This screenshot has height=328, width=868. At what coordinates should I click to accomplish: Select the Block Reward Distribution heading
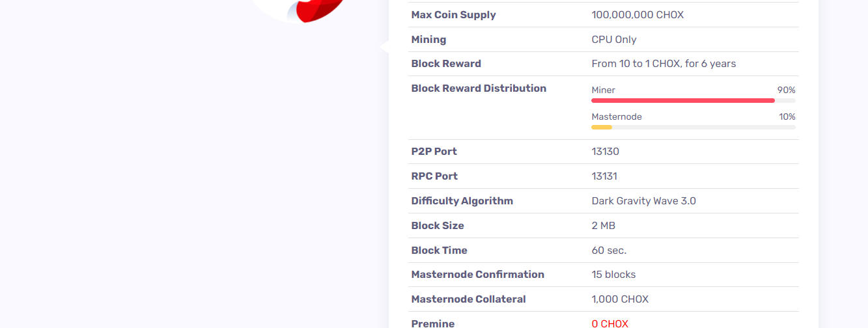click(x=479, y=89)
